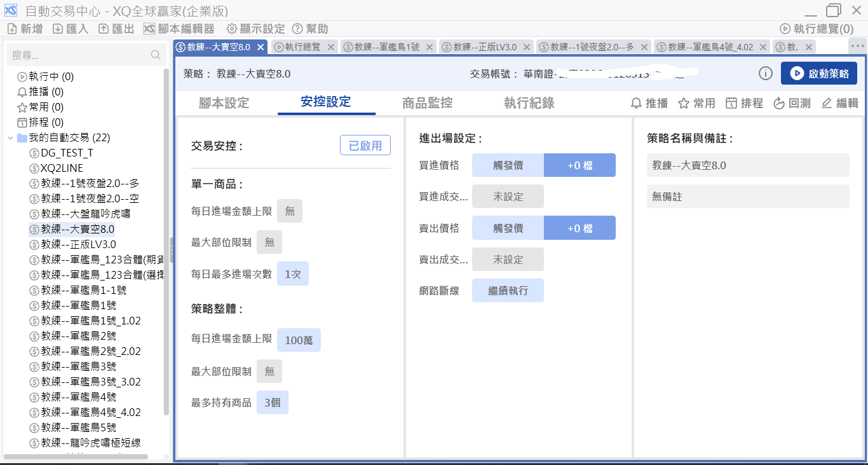Select strategy DG_TEST_T

coord(61,153)
